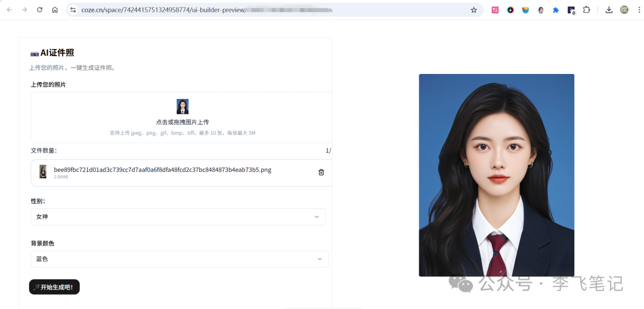644x309 pixels.
Task: Reload the current page
Action: point(39,10)
